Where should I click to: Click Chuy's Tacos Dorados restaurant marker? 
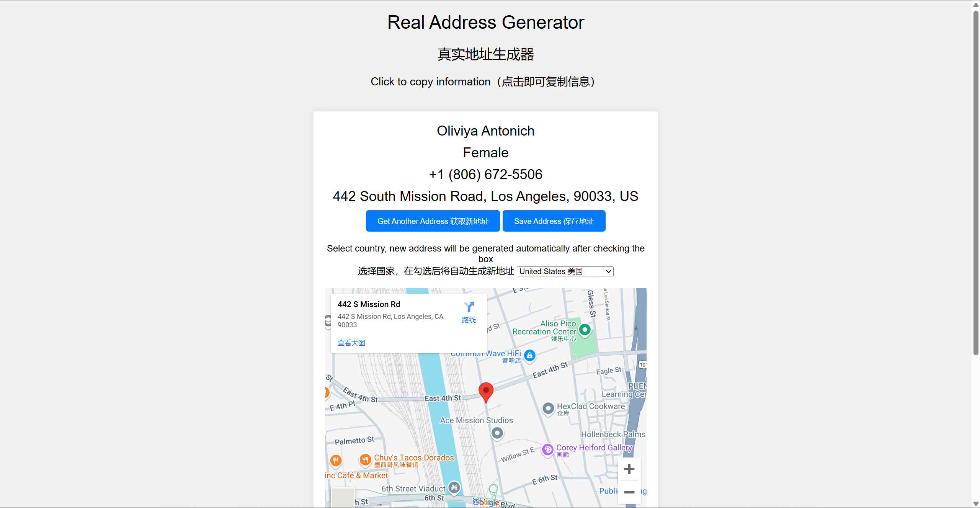365,459
